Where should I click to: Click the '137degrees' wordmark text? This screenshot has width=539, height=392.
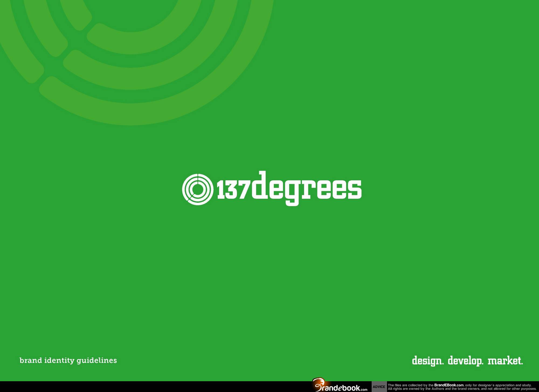pos(289,188)
